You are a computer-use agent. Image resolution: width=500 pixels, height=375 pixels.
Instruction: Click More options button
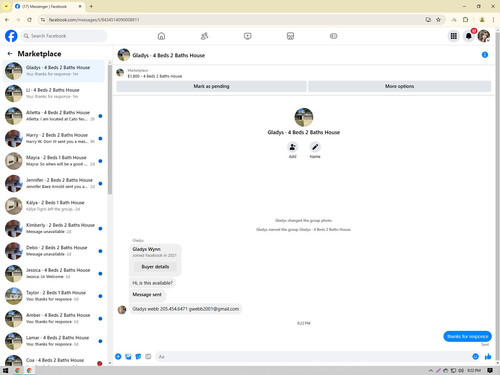pyautogui.click(x=399, y=86)
